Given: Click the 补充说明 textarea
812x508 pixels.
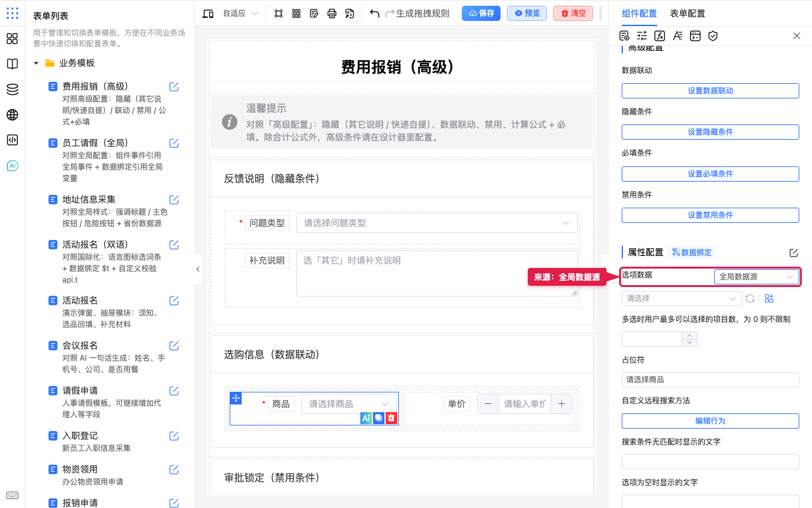Looking at the screenshot, I should 437,273.
